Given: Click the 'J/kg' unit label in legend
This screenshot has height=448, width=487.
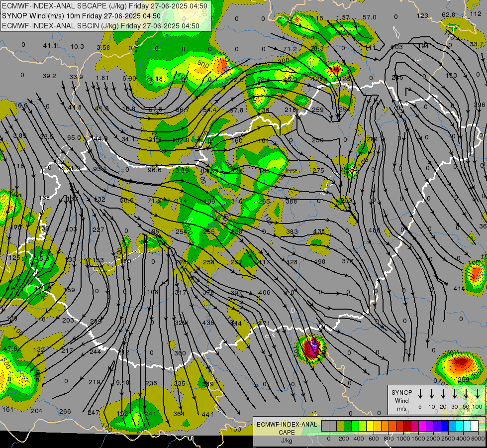Looking at the screenshot, I should [x=287, y=441].
